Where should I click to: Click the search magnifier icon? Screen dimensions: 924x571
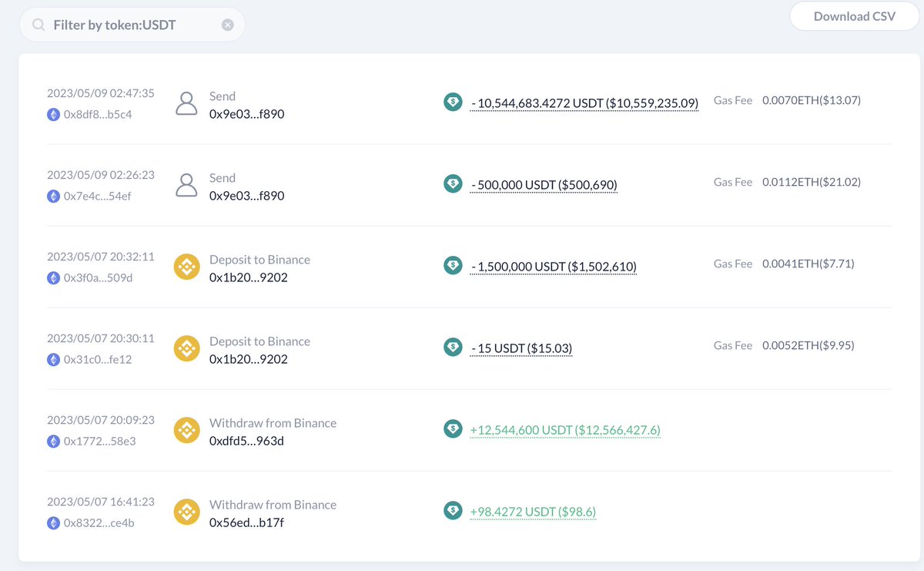[38, 25]
